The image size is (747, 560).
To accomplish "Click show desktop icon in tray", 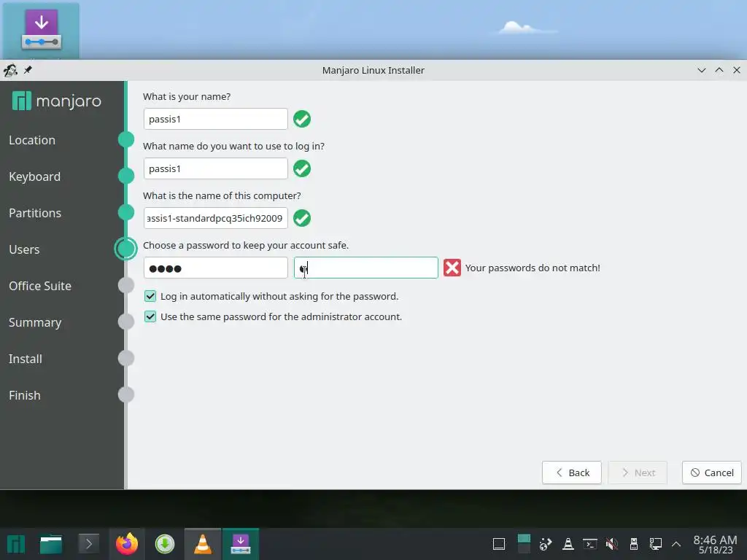I will tap(499, 544).
